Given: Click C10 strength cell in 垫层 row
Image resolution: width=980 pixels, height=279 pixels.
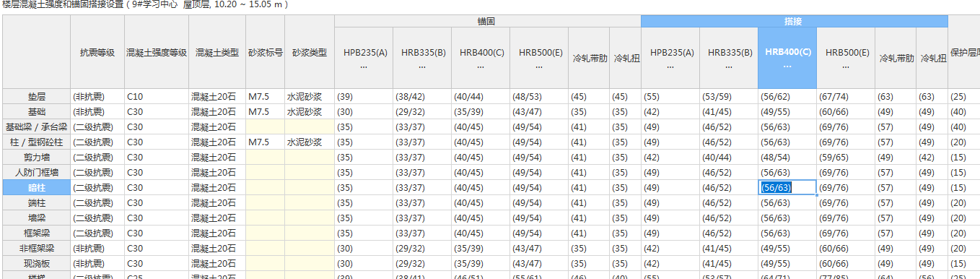Looking at the screenshot, I should [x=157, y=97].
